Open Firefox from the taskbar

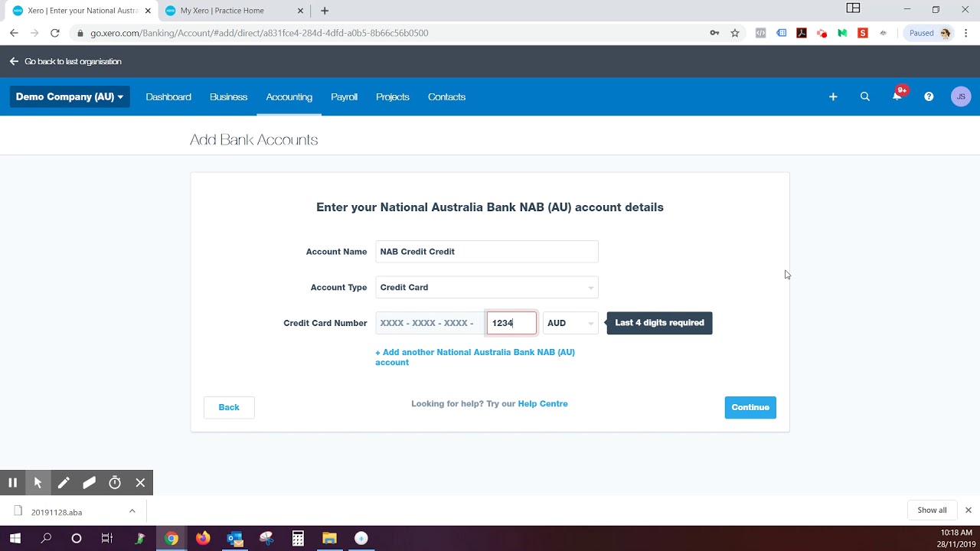pyautogui.click(x=203, y=539)
